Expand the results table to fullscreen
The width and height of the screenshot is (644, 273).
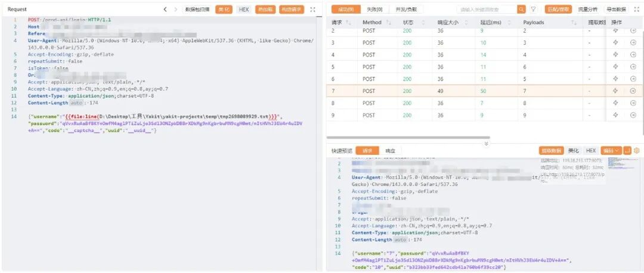pyautogui.click(x=637, y=9)
